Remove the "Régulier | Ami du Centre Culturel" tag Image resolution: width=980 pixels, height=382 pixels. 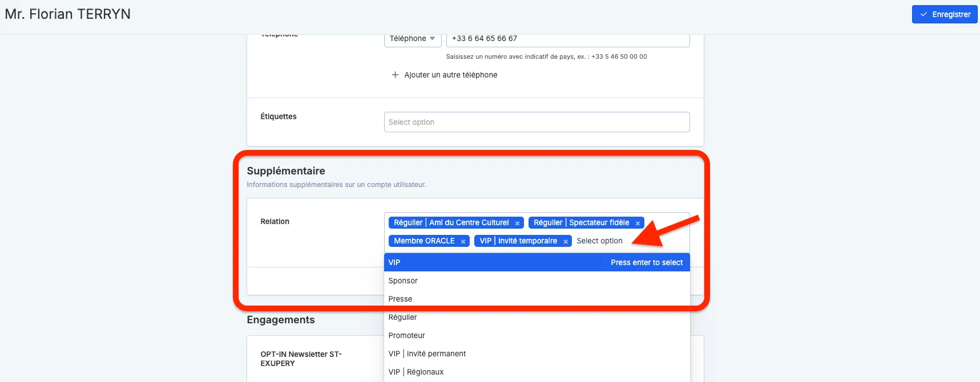click(517, 223)
